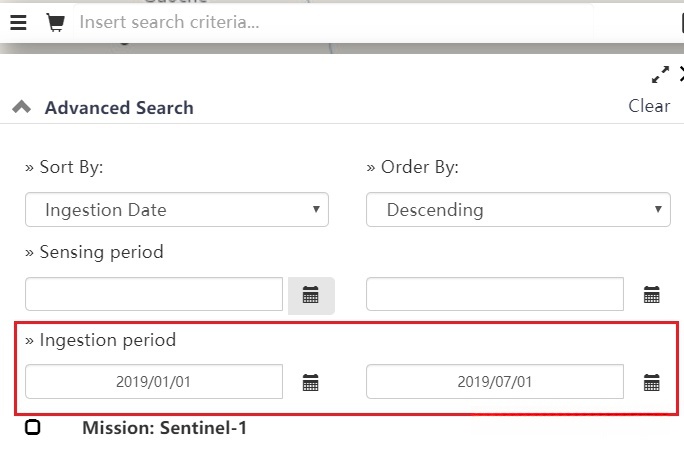
Task: Click the Sensing period end date field
Action: pyautogui.click(x=495, y=294)
